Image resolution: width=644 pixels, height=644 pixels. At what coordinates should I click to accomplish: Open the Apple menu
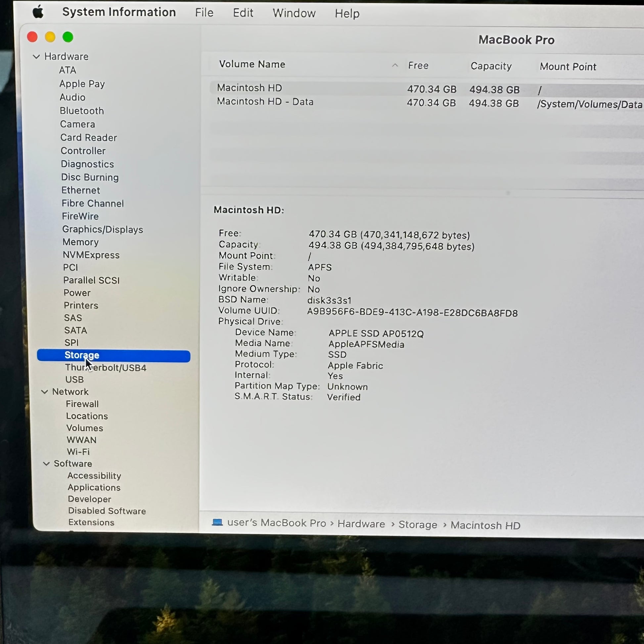click(38, 12)
